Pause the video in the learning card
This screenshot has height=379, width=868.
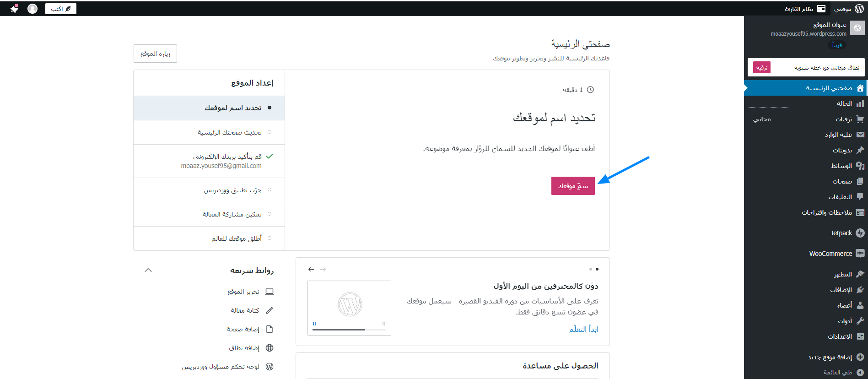pyautogui.click(x=314, y=324)
